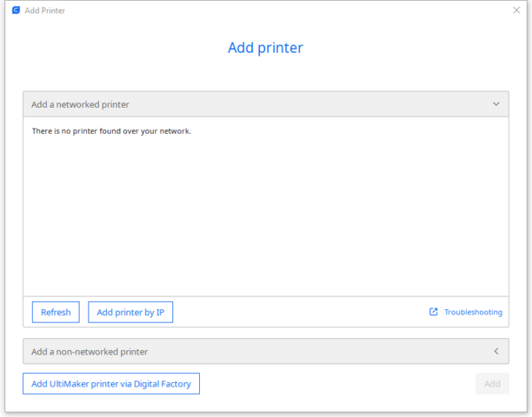Expand non-networked printer section using its chevron
The height and width of the screenshot is (417, 532).
coord(495,352)
